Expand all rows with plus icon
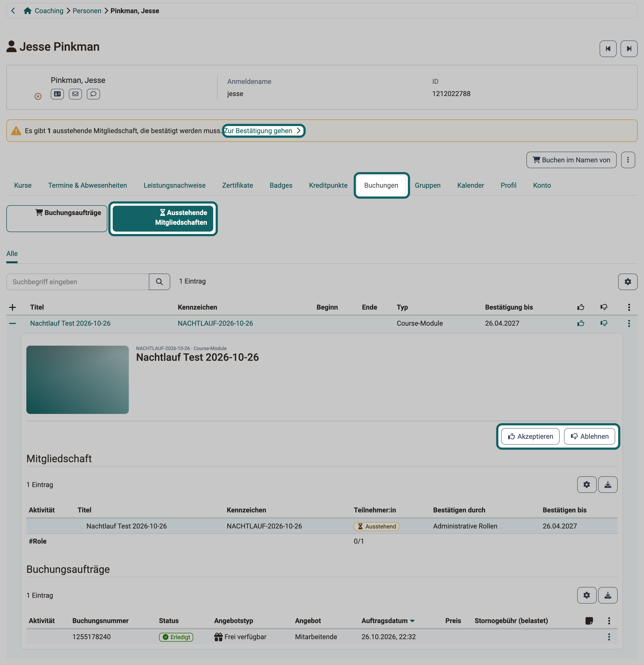This screenshot has height=665, width=644. [x=12, y=307]
